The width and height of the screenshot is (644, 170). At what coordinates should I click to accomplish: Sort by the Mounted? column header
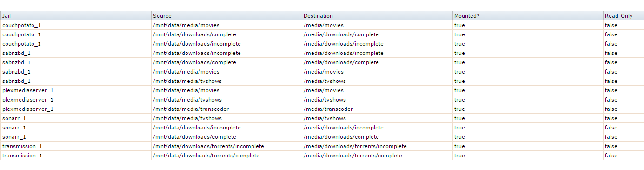[528, 16]
